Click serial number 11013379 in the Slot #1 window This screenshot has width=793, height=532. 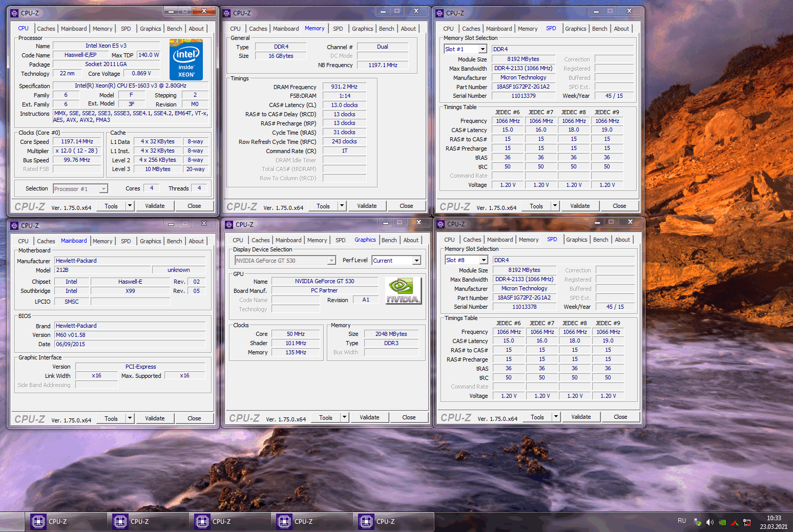point(524,96)
